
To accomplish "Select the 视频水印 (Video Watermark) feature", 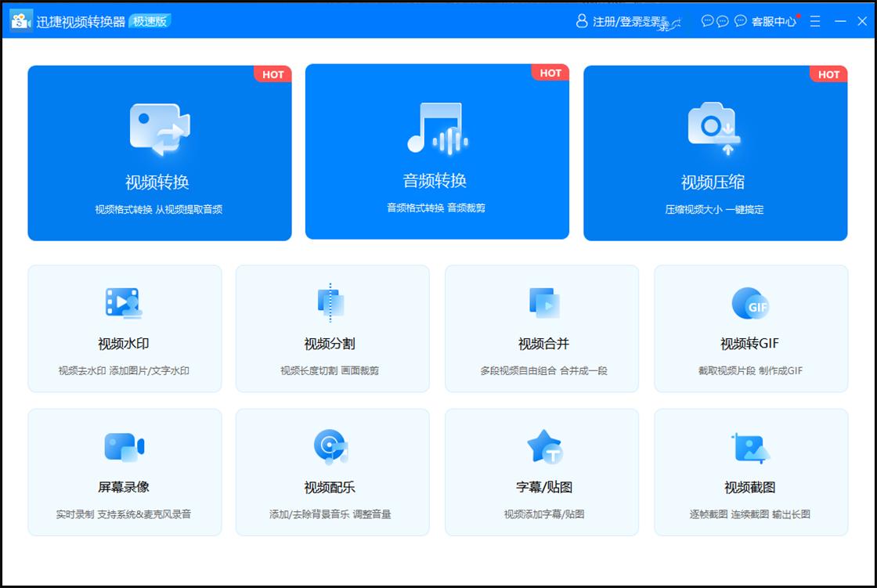I will tap(124, 327).
